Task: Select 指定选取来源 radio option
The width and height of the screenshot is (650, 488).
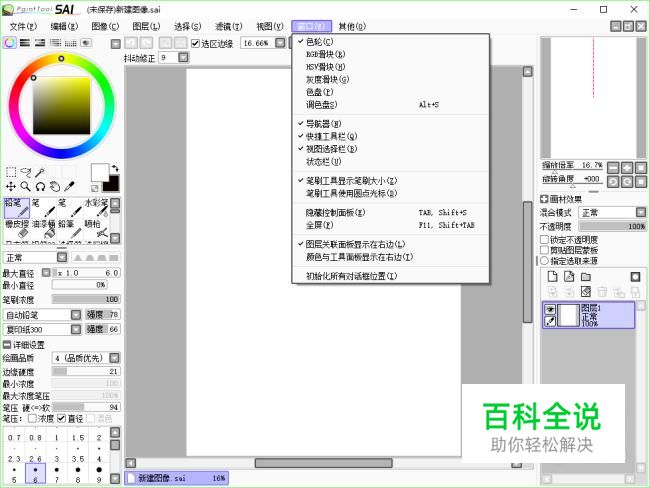Action: point(544,261)
